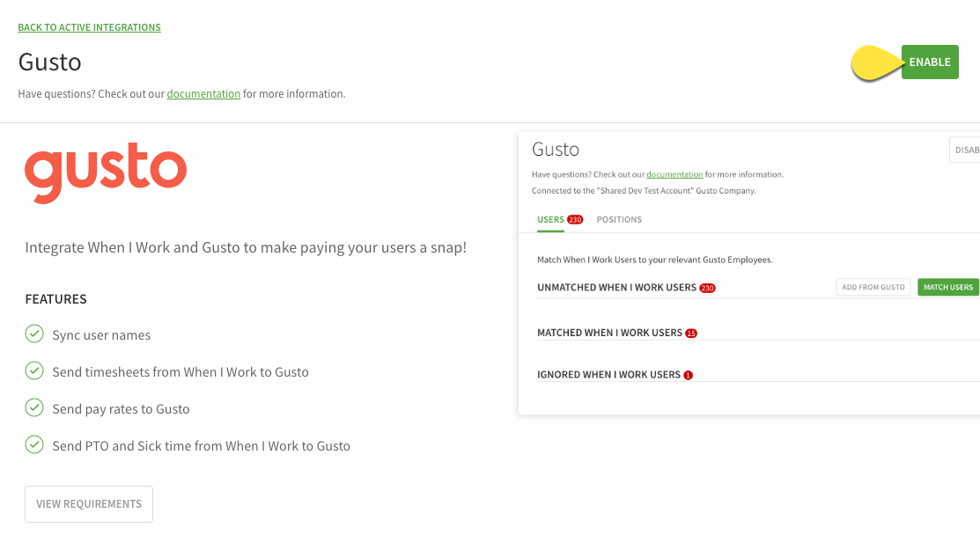Viewport: 980px width, 550px height.
Task: Open documentation link inside the preview panel
Action: 674,174
